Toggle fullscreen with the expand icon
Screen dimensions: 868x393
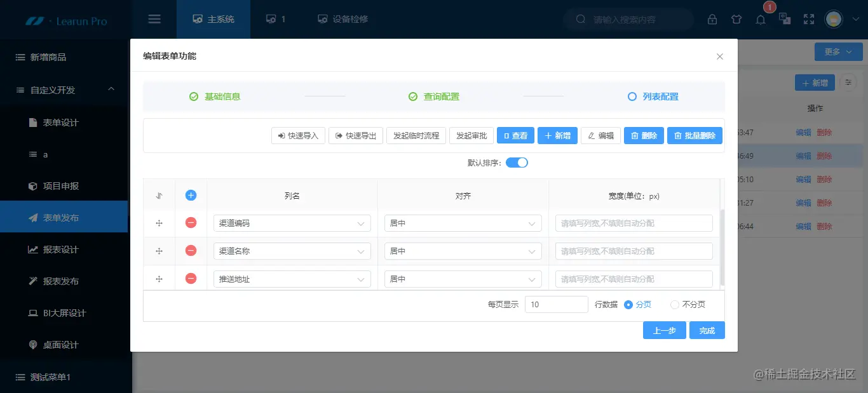tap(808, 19)
